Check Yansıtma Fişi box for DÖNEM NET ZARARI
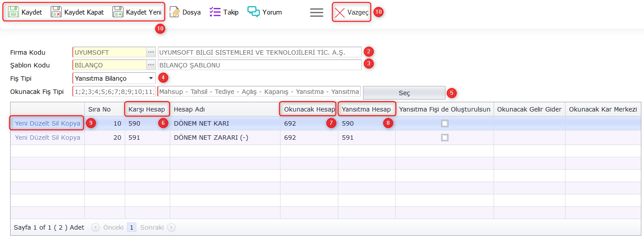 pos(445,138)
